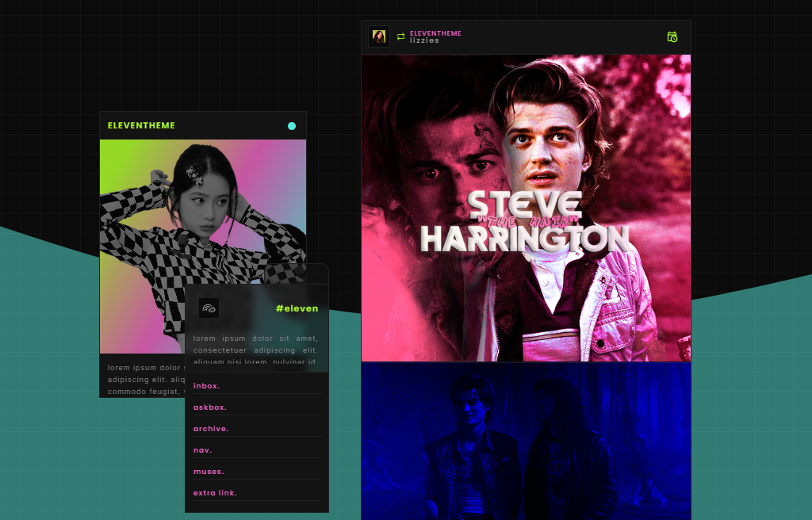Open the muses. page link

pyautogui.click(x=208, y=472)
